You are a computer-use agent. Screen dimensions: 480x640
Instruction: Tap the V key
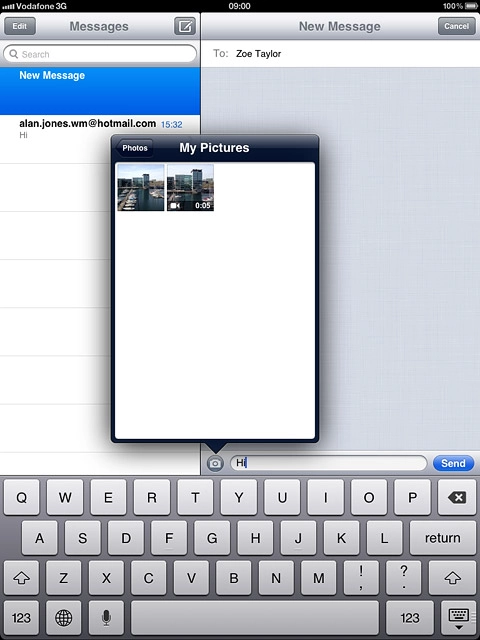coord(191,578)
